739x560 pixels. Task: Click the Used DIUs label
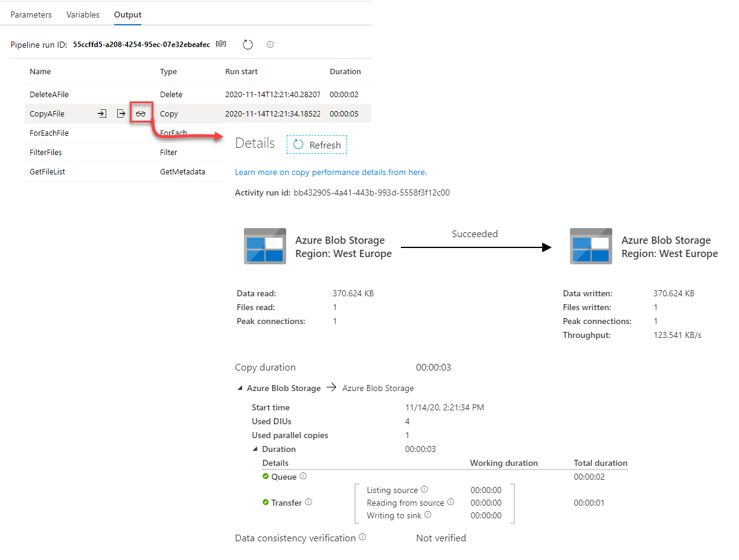click(x=272, y=421)
